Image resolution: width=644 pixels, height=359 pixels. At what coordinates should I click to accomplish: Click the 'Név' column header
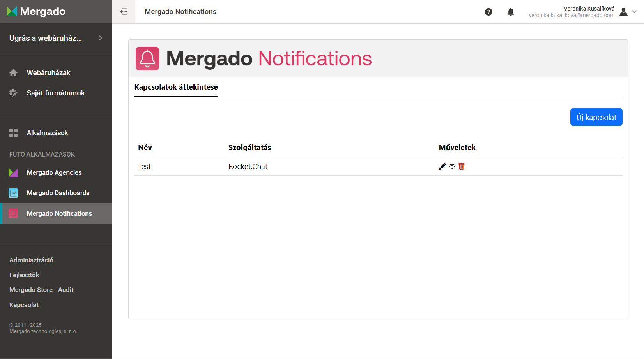point(145,148)
